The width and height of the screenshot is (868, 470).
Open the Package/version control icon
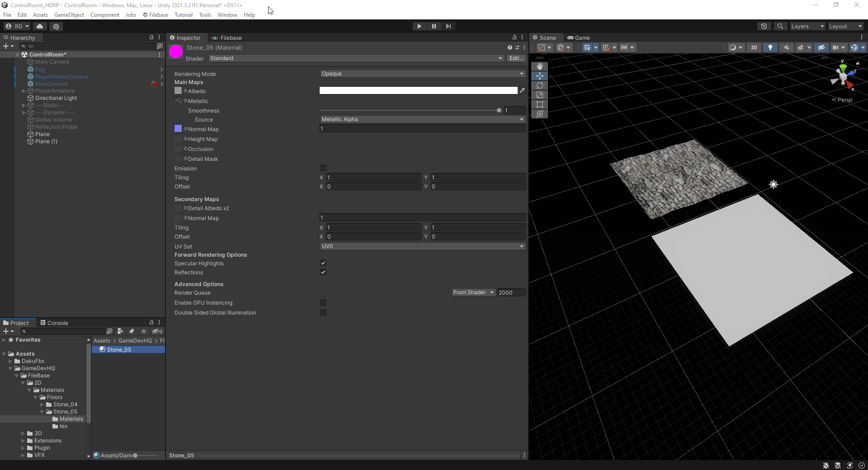[x=56, y=26]
